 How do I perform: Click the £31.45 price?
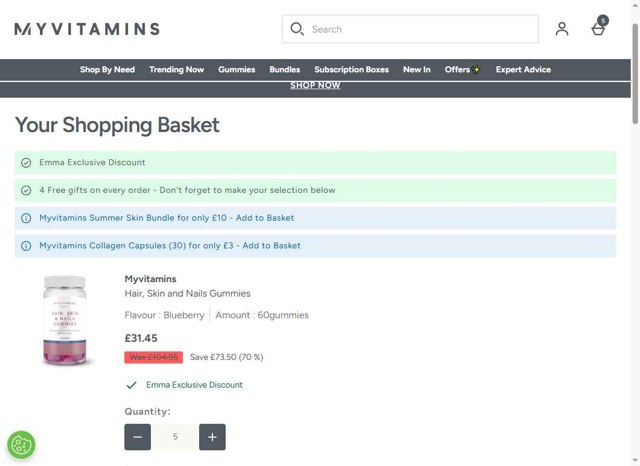(141, 338)
